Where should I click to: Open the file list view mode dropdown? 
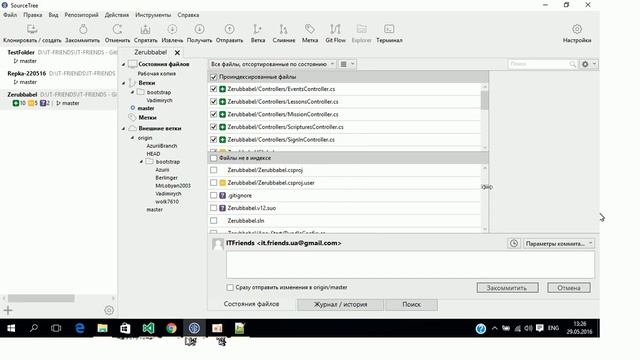(x=347, y=64)
